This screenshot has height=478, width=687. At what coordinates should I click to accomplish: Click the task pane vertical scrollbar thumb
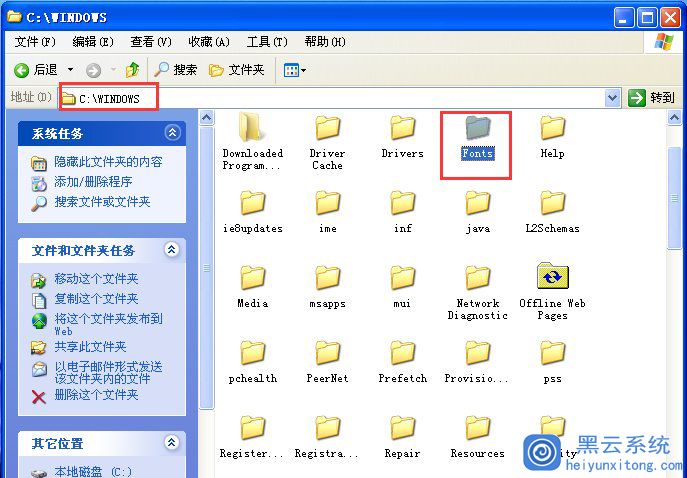click(x=206, y=268)
